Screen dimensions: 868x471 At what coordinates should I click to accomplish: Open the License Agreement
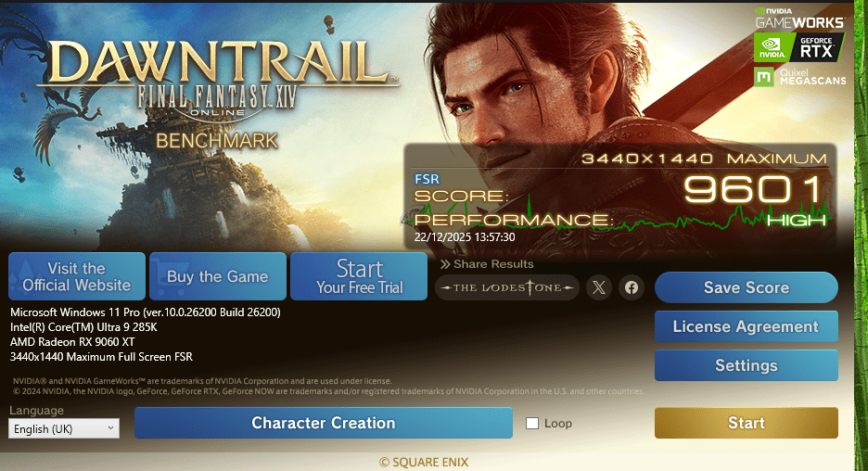click(747, 326)
